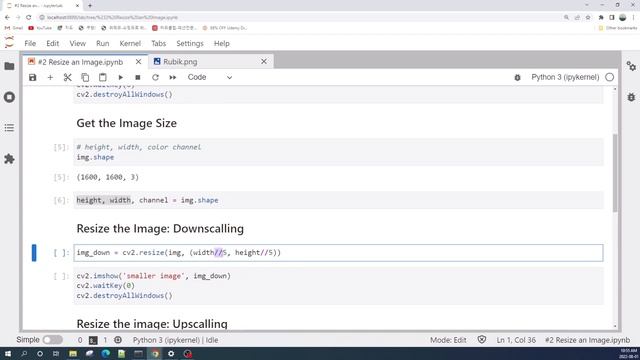Click the kernel sessions icon in status bar
Image resolution: width=640 pixels, height=360 pixels.
[x=118, y=340]
